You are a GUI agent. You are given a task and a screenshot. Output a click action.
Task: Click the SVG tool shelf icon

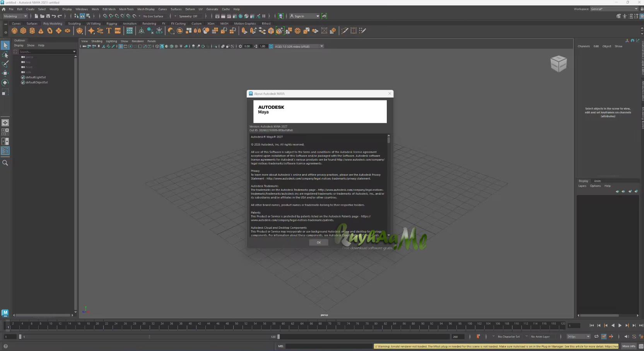coord(118,31)
